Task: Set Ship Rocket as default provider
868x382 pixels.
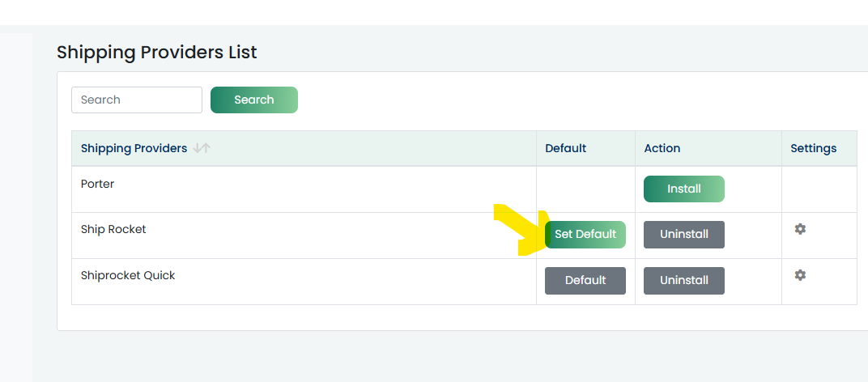Action: [585, 235]
